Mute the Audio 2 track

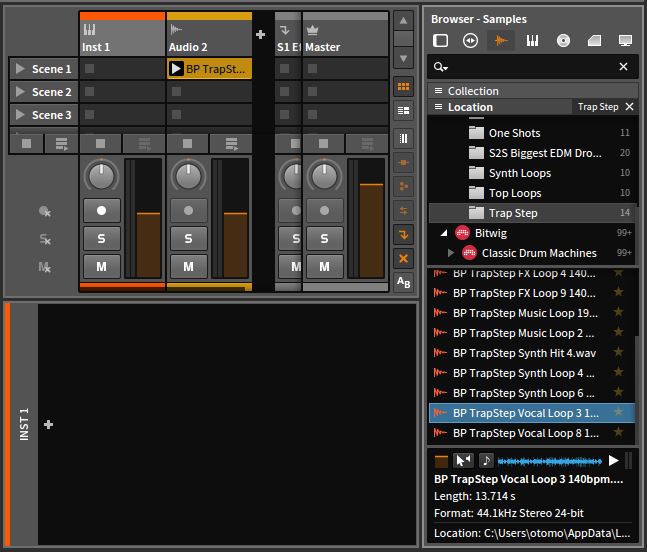coord(189,267)
